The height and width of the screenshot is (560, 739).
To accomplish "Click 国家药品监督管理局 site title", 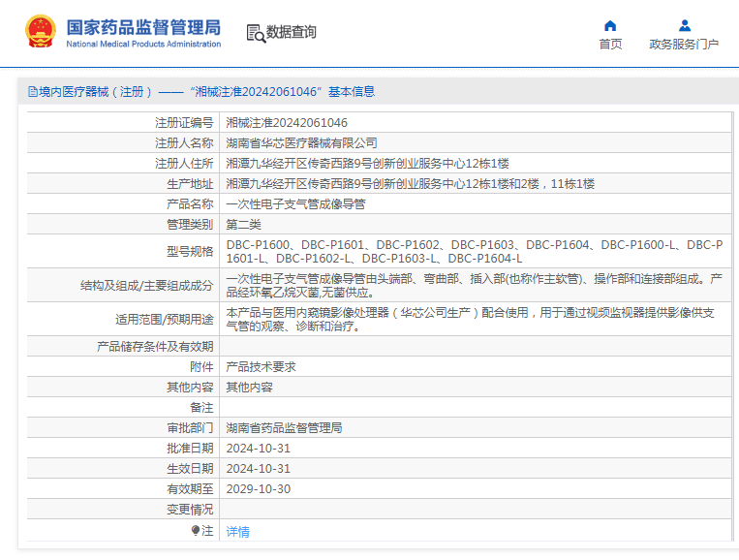I will coord(143,27).
